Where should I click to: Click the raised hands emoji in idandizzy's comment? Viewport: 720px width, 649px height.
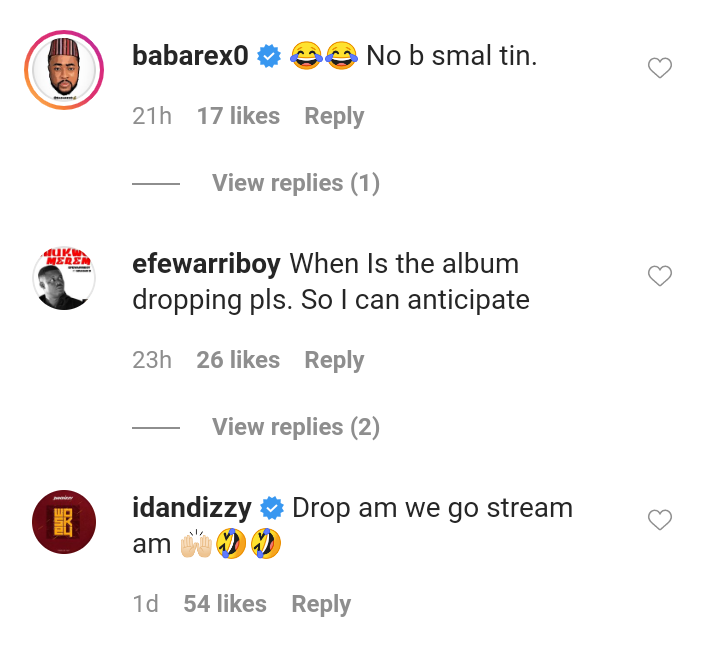tap(197, 544)
